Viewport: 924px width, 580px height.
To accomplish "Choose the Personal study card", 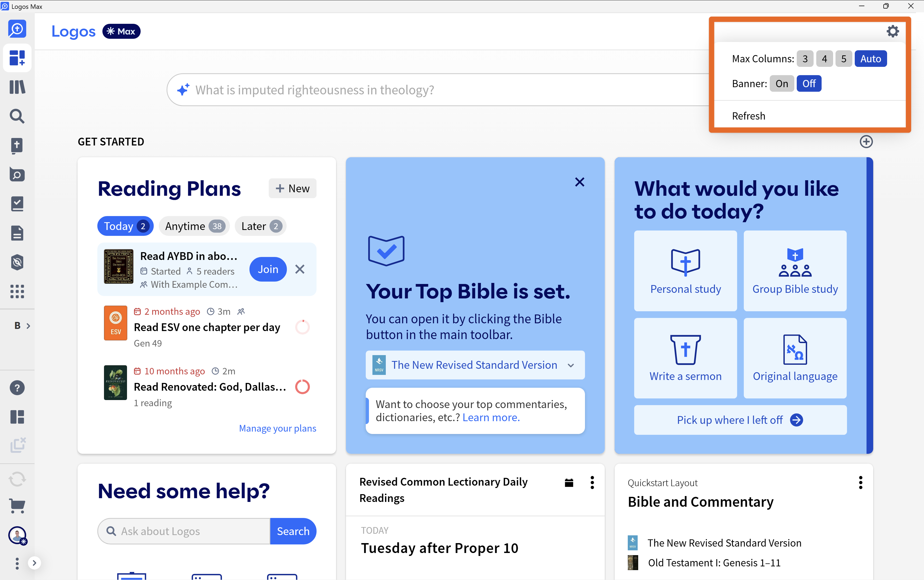I will point(686,271).
